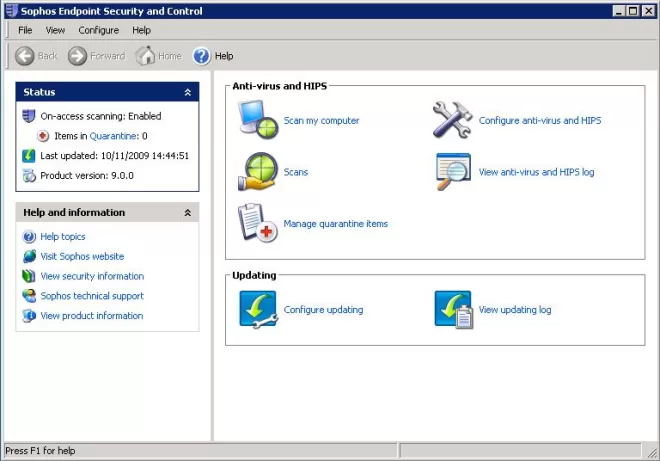The width and height of the screenshot is (660, 461).
Task: Open Configure updating link
Action: [323, 309]
